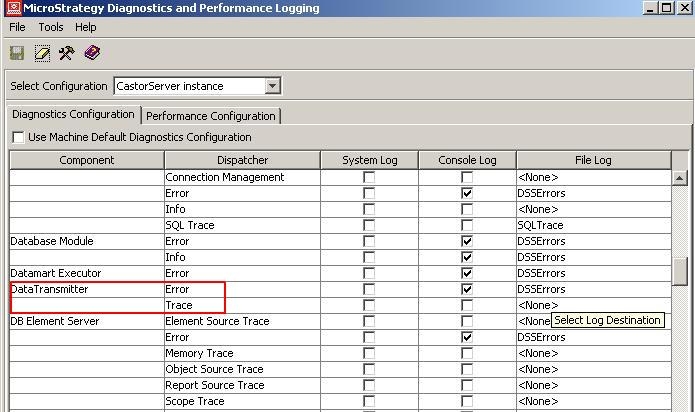
Task: Open the purple help book icon
Action: 92,53
